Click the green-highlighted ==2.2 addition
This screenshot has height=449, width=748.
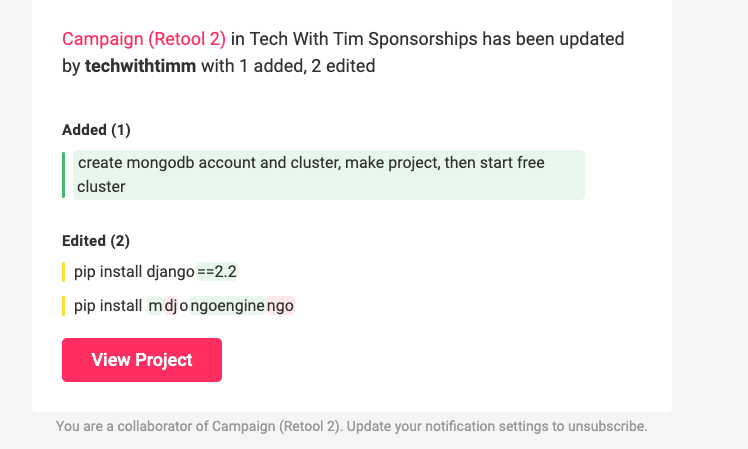click(x=217, y=271)
